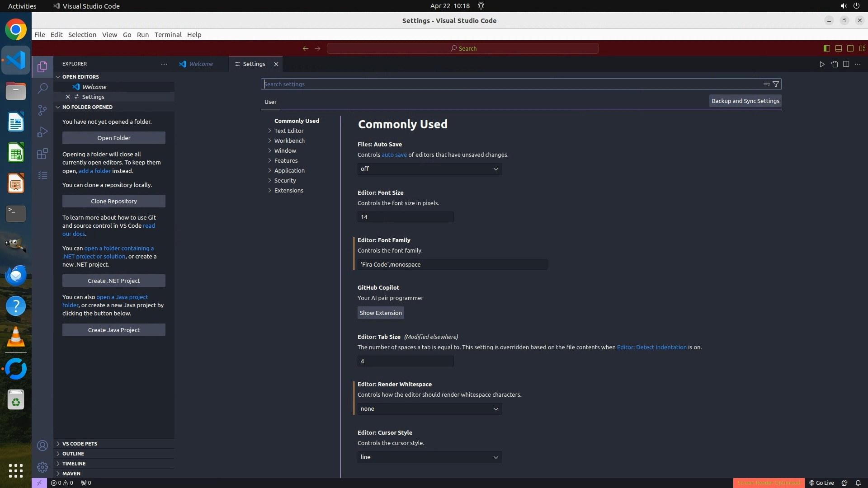868x488 pixels.
Task: Open the Terminal menu
Action: click(168, 35)
